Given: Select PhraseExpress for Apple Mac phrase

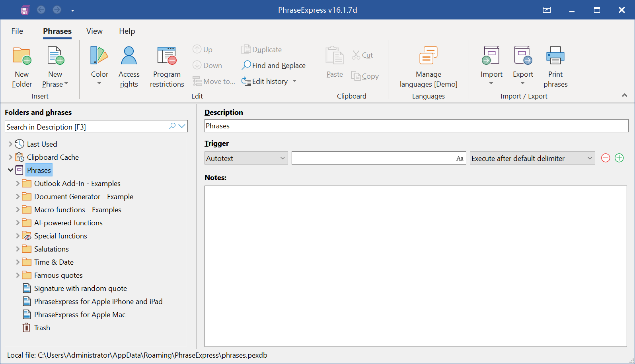Looking at the screenshot, I should pyautogui.click(x=80, y=314).
